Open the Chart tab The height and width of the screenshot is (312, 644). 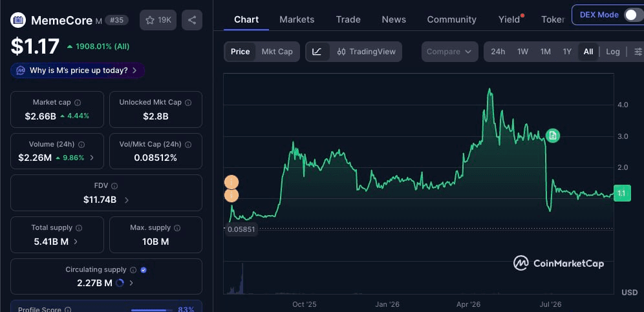246,19
